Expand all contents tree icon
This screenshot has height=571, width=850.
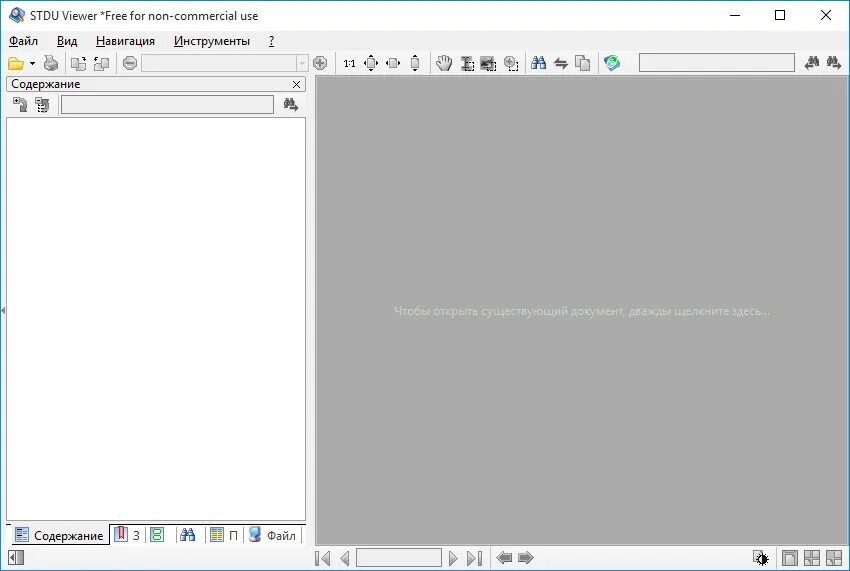click(x=20, y=104)
